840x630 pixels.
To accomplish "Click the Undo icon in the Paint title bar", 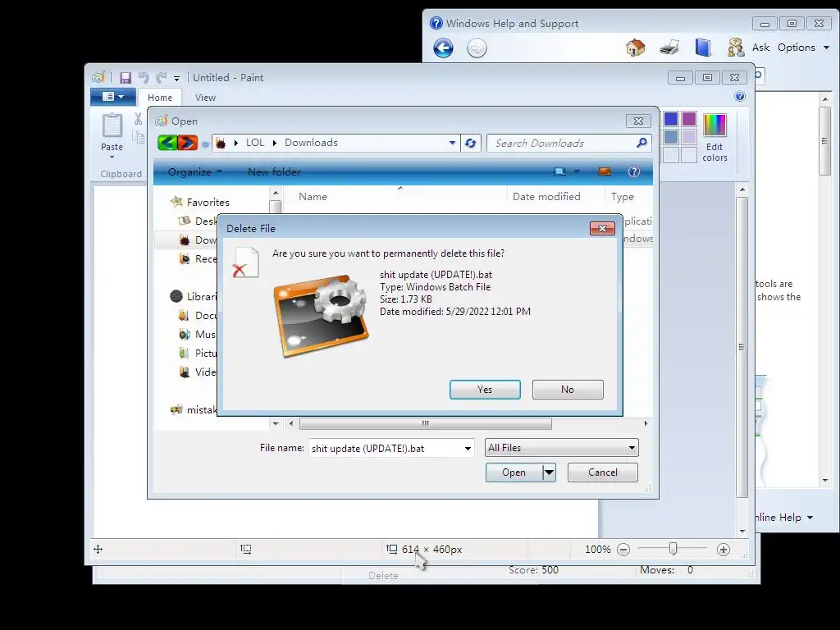I will tap(144, 78).
